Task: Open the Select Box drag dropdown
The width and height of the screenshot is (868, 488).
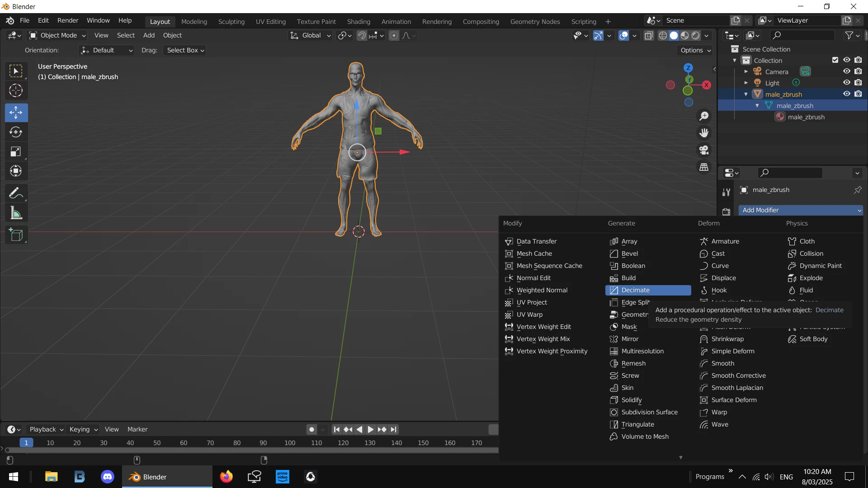Action: tap(185, 50)
